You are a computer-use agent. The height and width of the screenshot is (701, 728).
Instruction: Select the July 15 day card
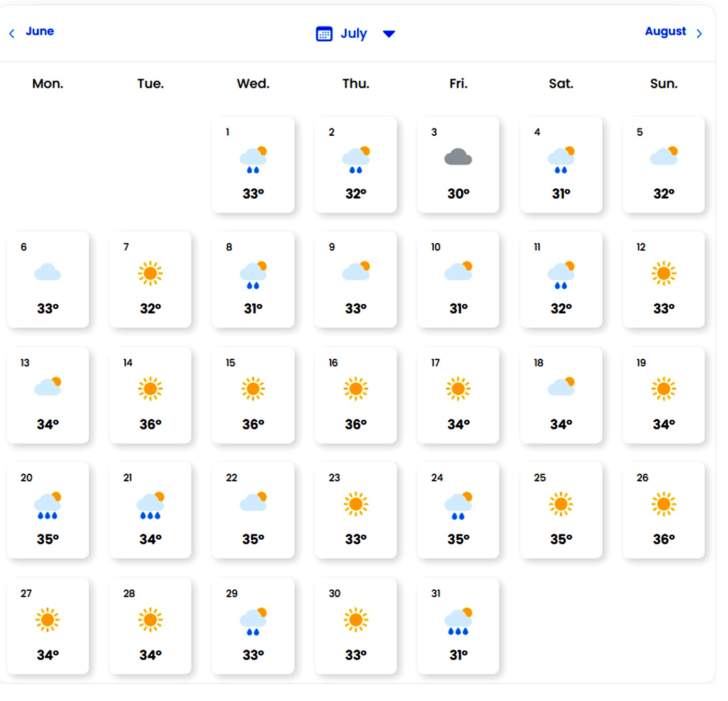(253, 395)
